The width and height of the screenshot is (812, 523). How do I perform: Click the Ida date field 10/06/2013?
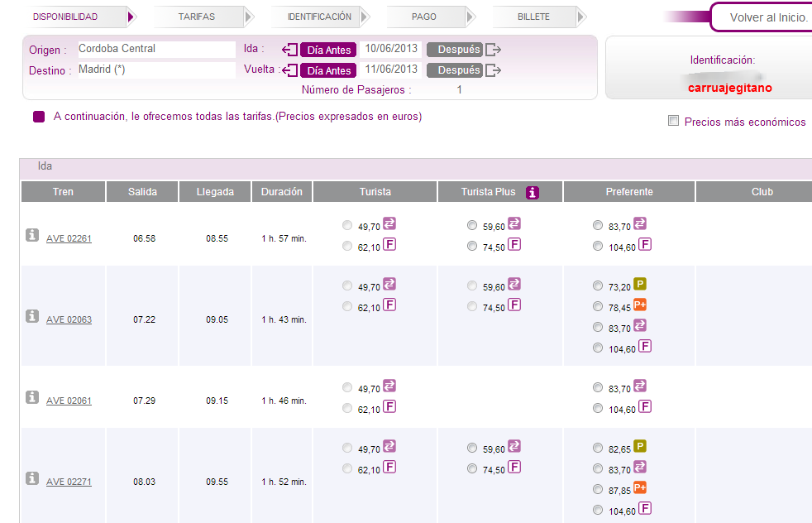coord(391,49)
